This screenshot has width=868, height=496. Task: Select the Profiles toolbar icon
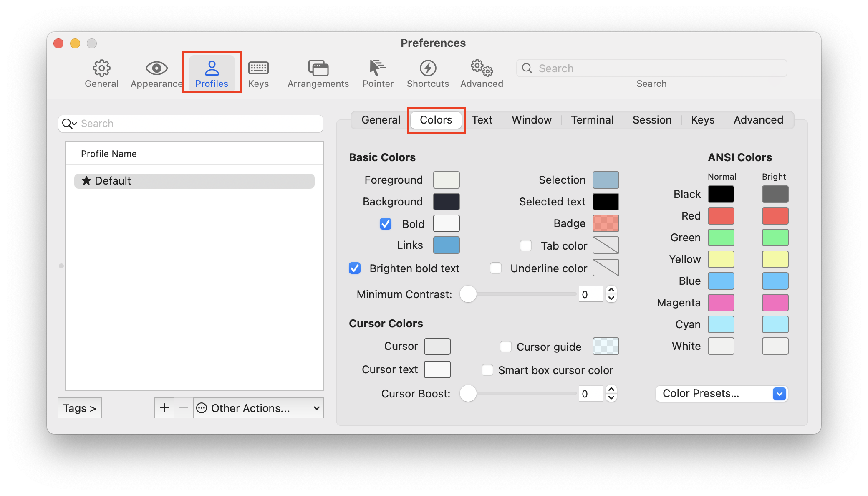point(212,73)
